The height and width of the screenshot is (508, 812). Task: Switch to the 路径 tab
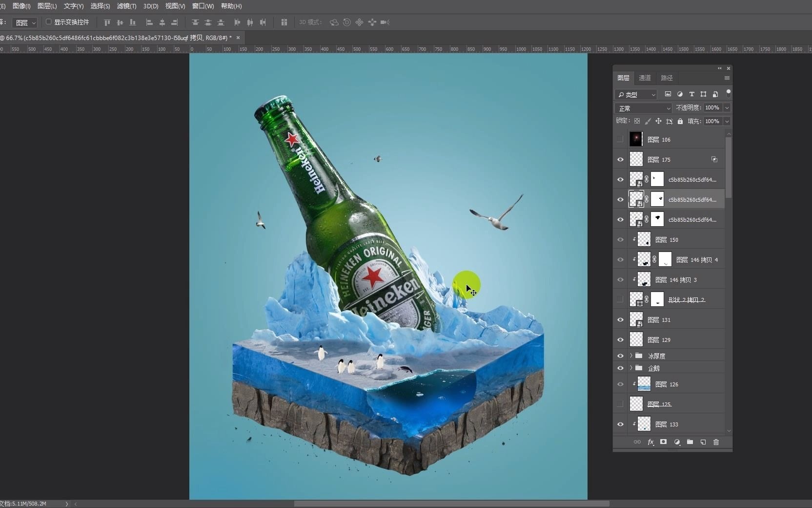click(667, 78)
